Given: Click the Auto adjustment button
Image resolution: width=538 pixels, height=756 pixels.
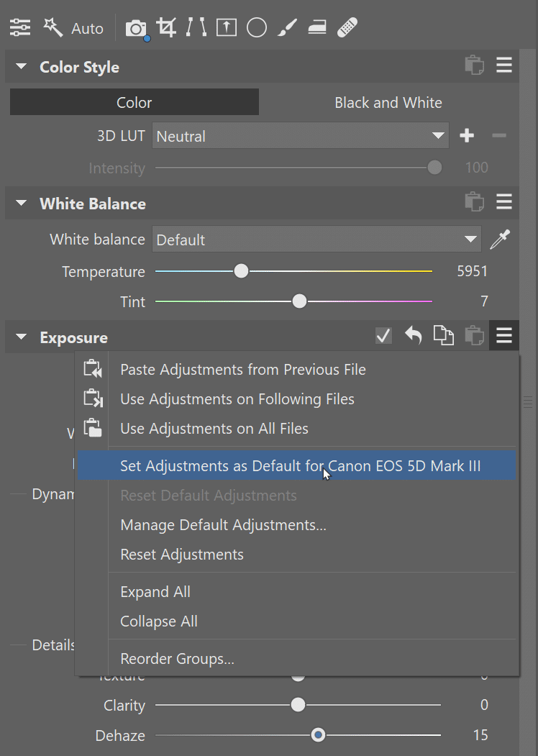Looking at the screenshot, I should point(87,27).
